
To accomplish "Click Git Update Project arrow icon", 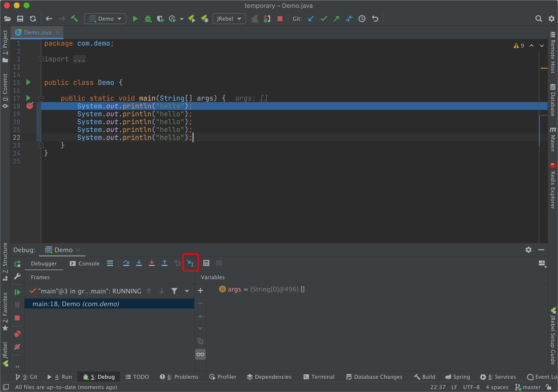I will tap(311, 19).
